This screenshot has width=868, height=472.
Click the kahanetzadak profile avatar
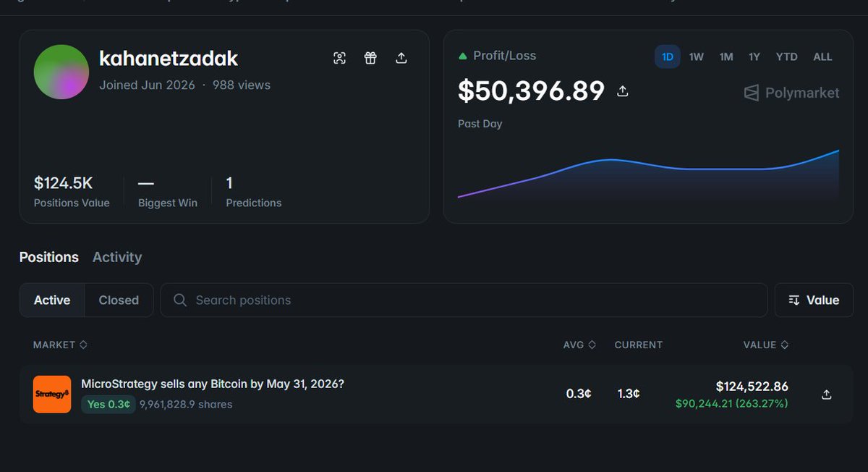(61, 72)
